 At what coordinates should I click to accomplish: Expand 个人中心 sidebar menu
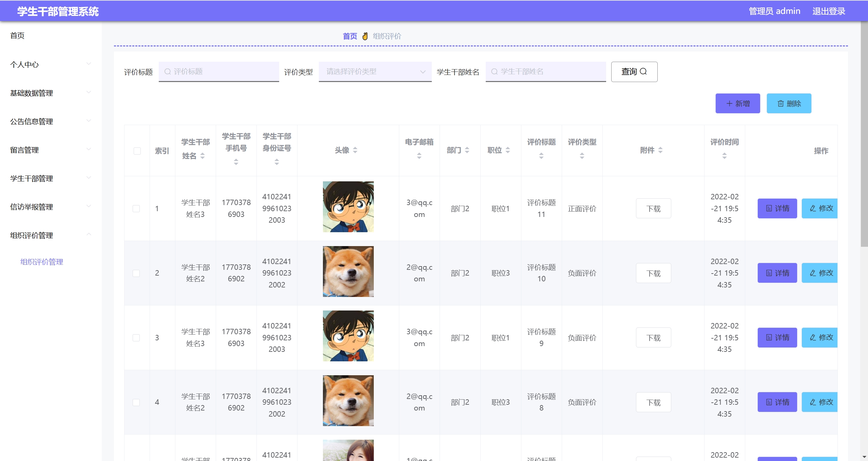(51, 64)
